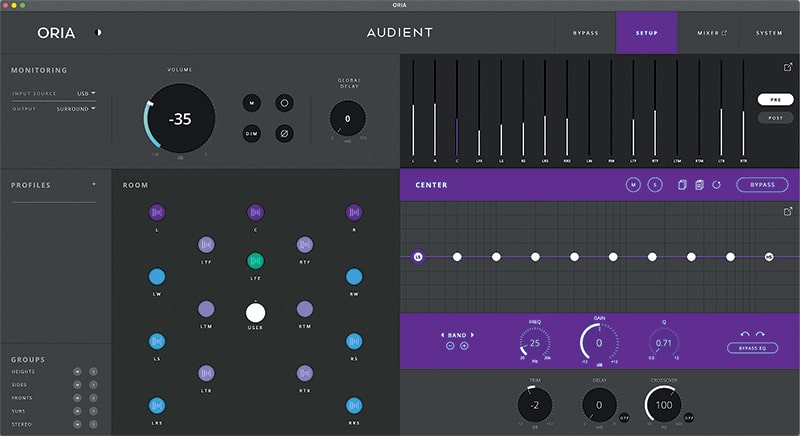
Task: Select the RTR top rear speaker
Action: click(x=305, y=373)
